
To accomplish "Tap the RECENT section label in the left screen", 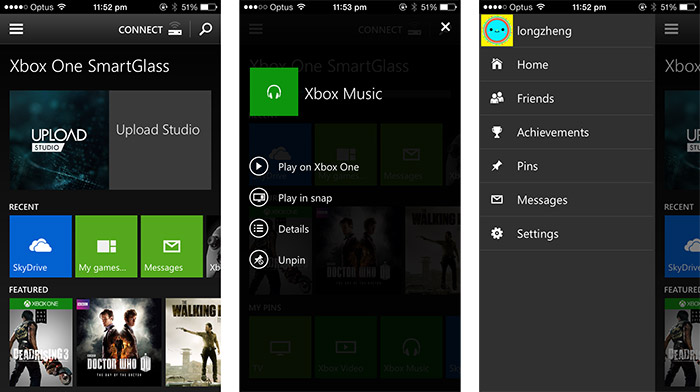I will pyautogui.click(x=24, y=207).
